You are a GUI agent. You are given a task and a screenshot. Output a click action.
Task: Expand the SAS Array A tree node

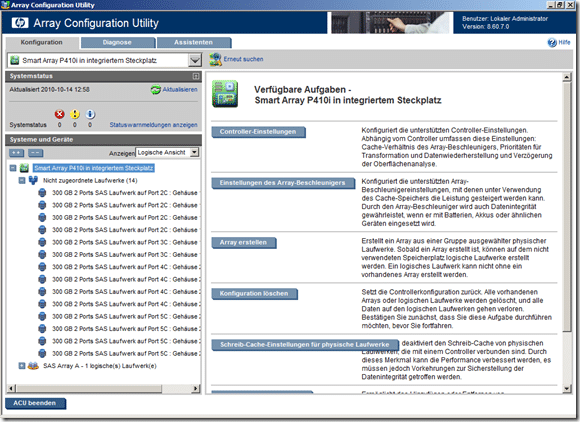(x=22, y=366)
